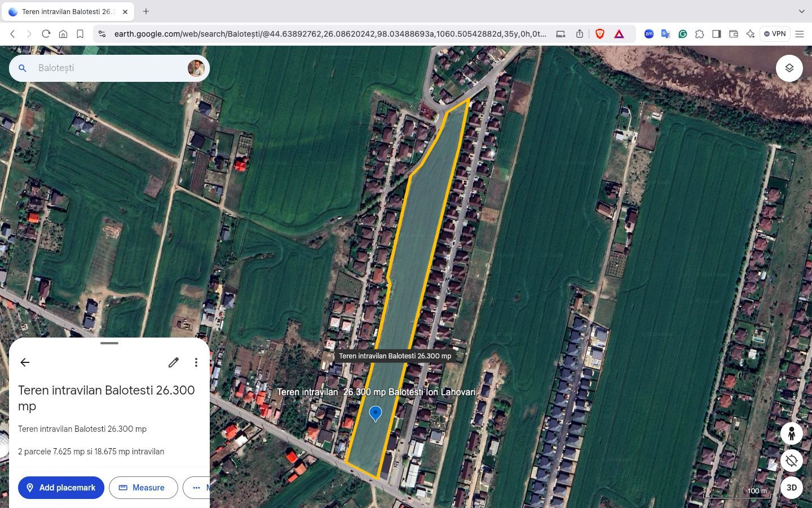
Task: Click the Brave Rewards triangle icon
Action: (619, 34)
